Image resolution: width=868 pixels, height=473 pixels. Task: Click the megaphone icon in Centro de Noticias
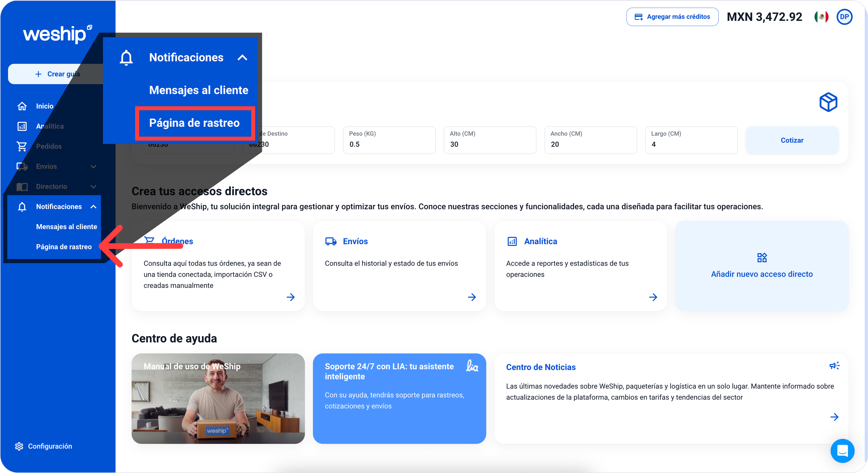(834, 366)
